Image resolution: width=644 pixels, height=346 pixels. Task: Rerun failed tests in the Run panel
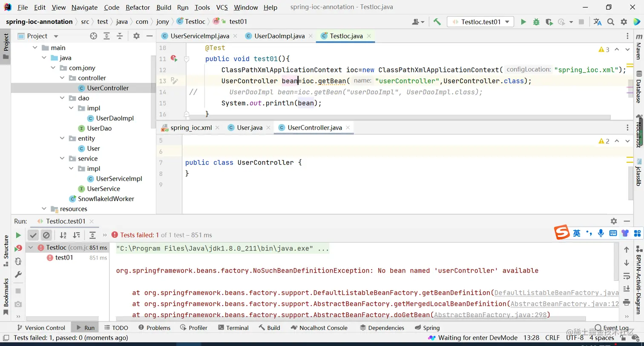click(x=18, y=248)
